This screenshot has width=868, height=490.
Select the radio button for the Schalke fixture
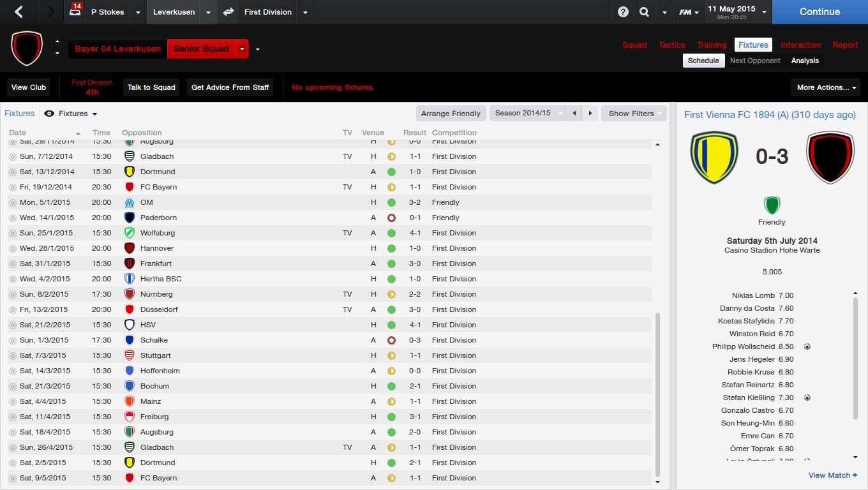[12, 340]
